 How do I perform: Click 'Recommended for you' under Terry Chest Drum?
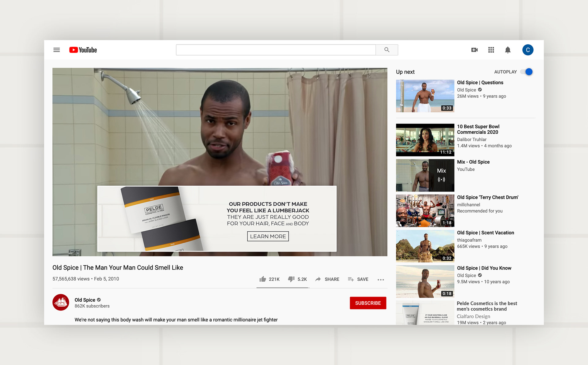tap(480, 211)
